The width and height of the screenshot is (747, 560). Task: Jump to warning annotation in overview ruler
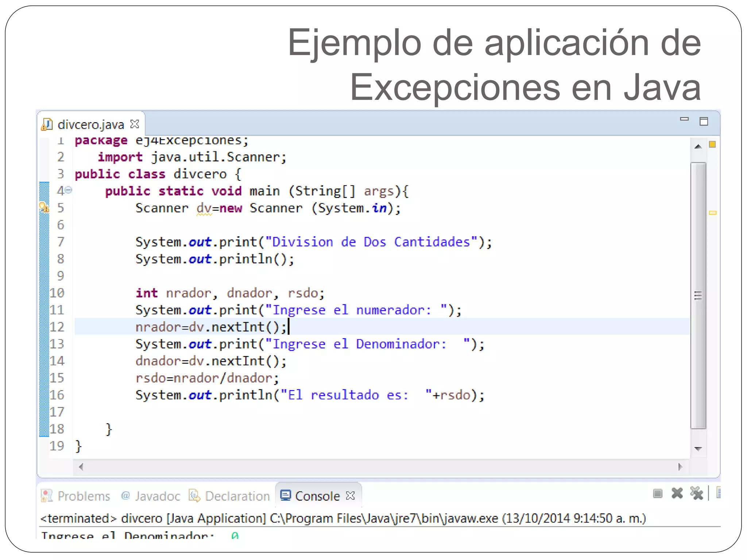(712, 213)
